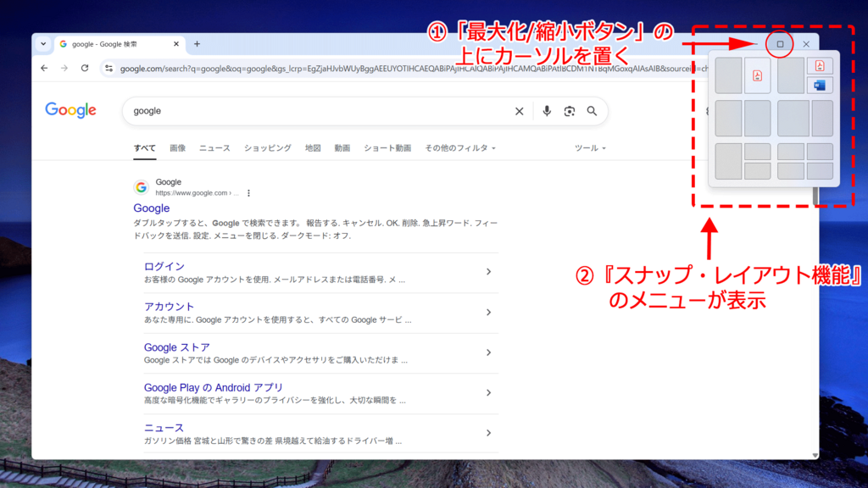Image resolution: width=868 pixels, height=488 pixels.
Task: Select the "google - Google 検索" browser tab
Action: point(120,44)
